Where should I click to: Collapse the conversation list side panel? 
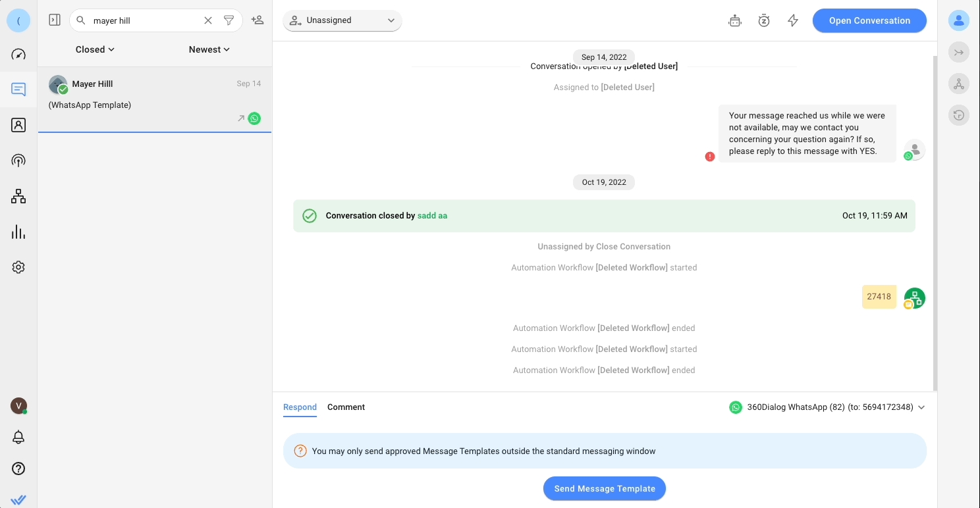click(x=55, y=20)
